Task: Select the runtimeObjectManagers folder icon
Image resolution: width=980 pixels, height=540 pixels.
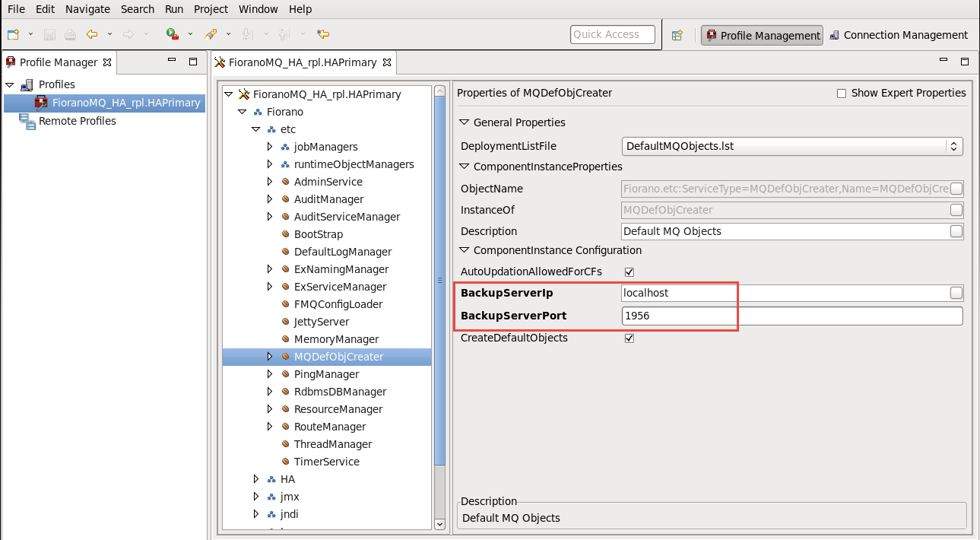Action: pos(285,164)
